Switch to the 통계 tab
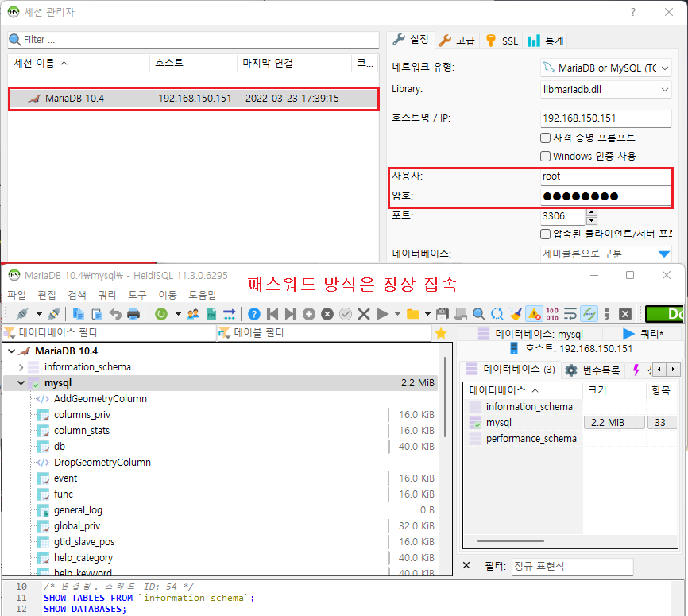Screen dimensions: 688x616 (x=545, y=41)
